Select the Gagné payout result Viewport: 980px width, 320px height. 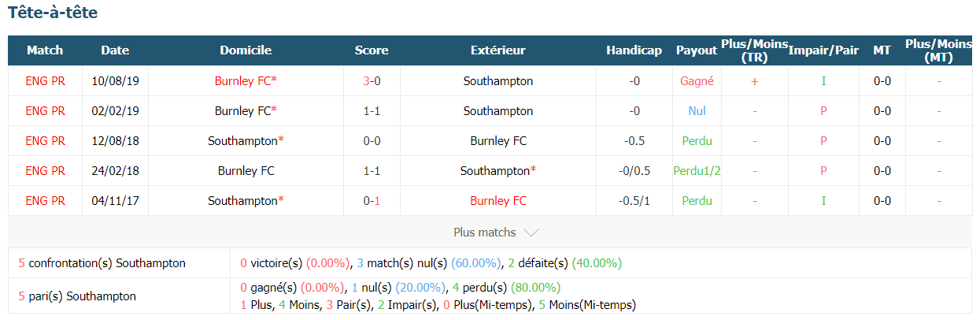tap(697, 80)
